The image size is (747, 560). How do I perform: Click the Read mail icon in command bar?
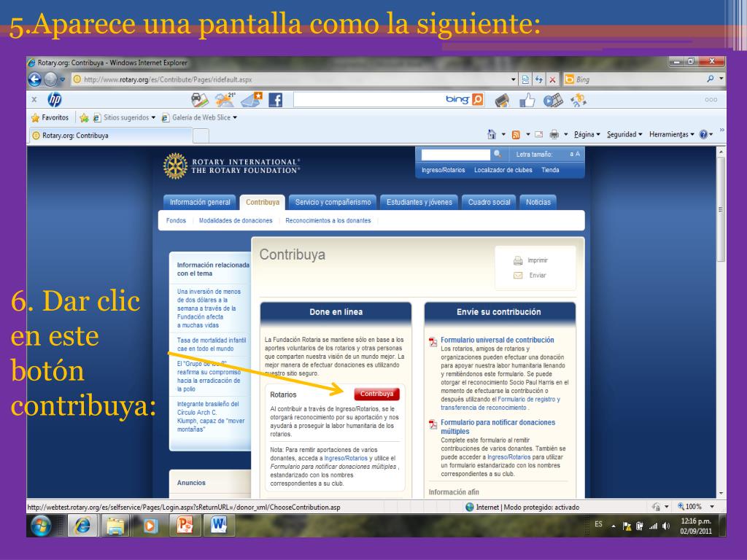point(539,134)
